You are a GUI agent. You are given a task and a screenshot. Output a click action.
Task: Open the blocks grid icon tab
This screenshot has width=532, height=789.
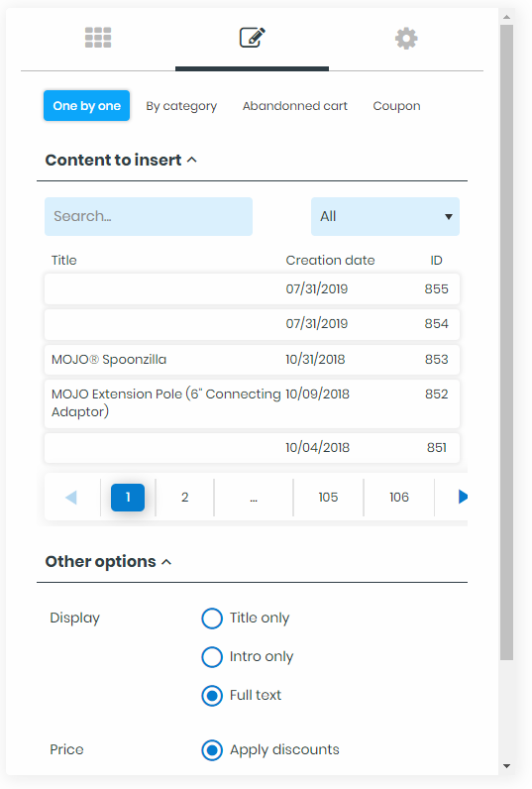tap(98, 38)
